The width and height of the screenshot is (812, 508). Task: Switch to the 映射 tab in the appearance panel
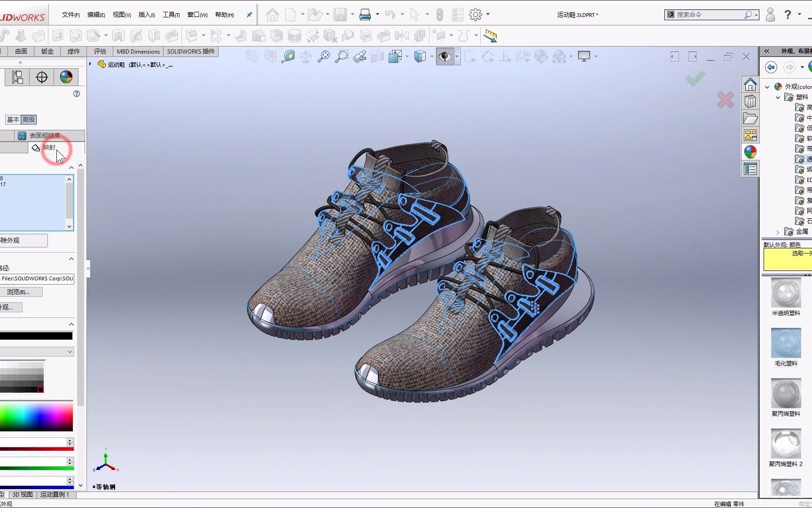pos(49,147)
